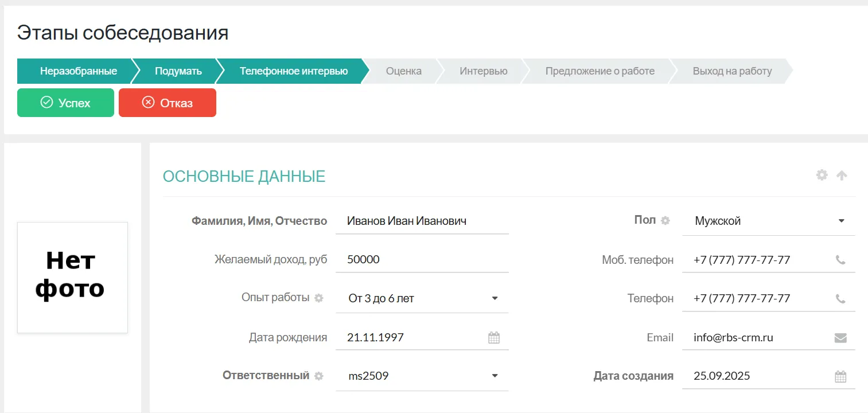This screenshot has width=868, height=413.
Task: Open calendar picker for Дата создания
Action: tap(840, 377)
